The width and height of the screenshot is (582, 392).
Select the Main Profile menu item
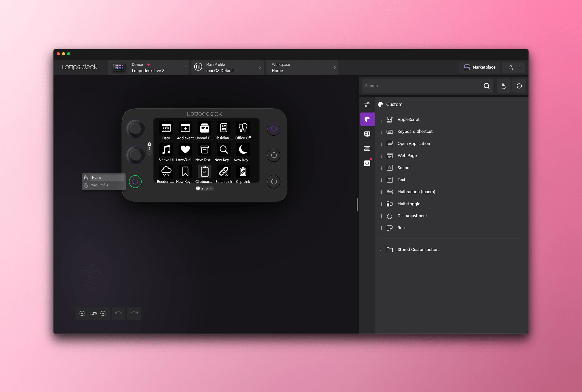point(100,185)
